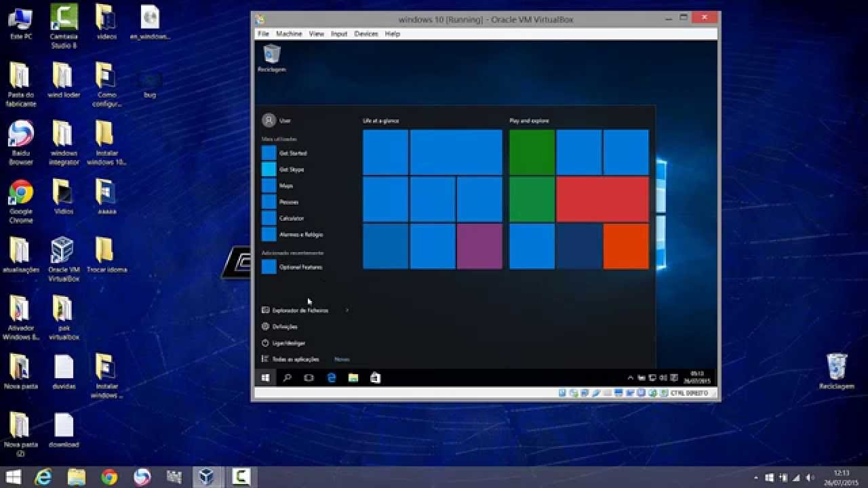Viewport: 868px width, 488px height.
Task: Open the Store icon on the VM taskbar
Action: pos(375,378)
